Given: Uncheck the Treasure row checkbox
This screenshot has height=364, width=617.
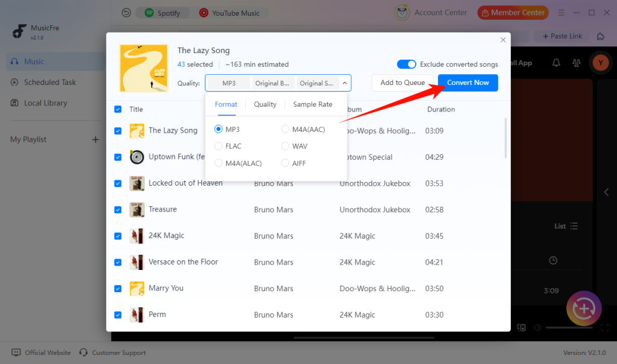Looking at the screenshot, I should 117,210.
